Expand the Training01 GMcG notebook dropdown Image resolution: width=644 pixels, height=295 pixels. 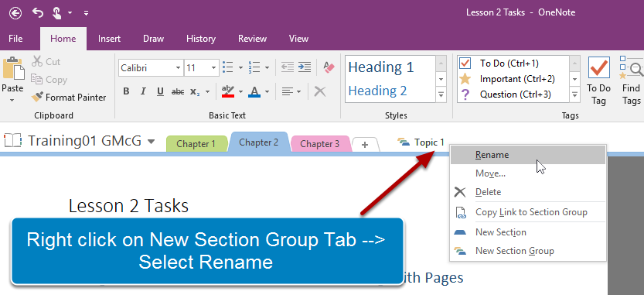pyautogui.click(x=152, y=142)
